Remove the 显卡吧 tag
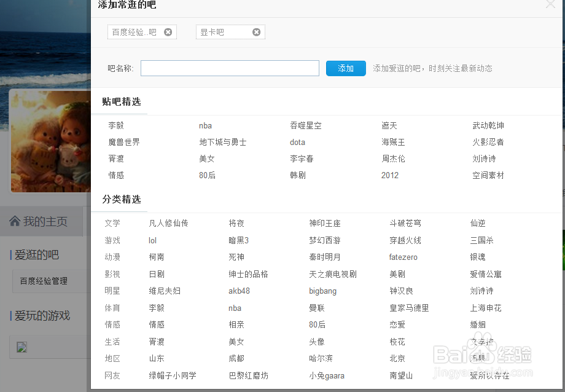The image size is (565, 392). [x=256, y=32]
